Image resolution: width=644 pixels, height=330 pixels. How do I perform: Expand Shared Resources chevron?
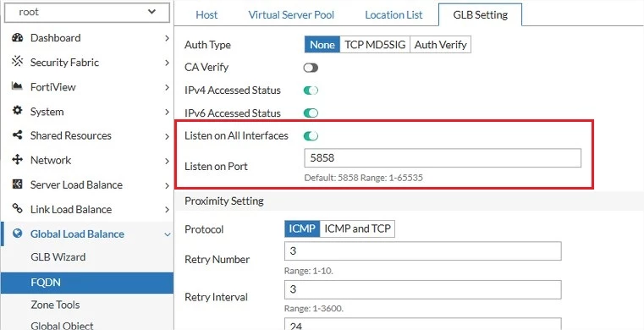167,136
